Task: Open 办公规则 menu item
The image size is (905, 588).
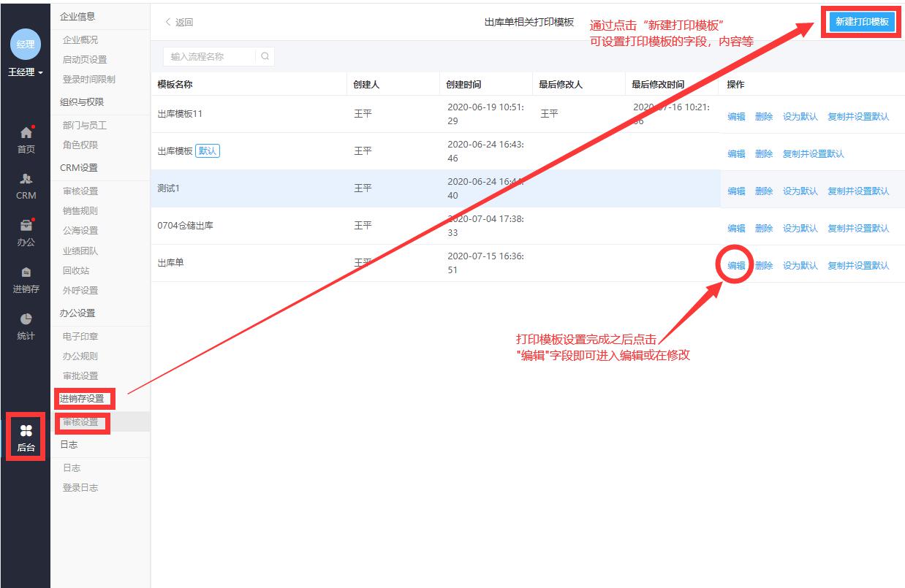Action: pyautogui.click(x=80, y=356)
